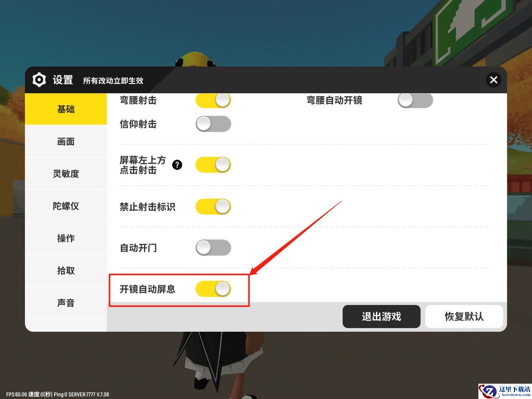Open 声音 settings tab

tap(66, 303)
